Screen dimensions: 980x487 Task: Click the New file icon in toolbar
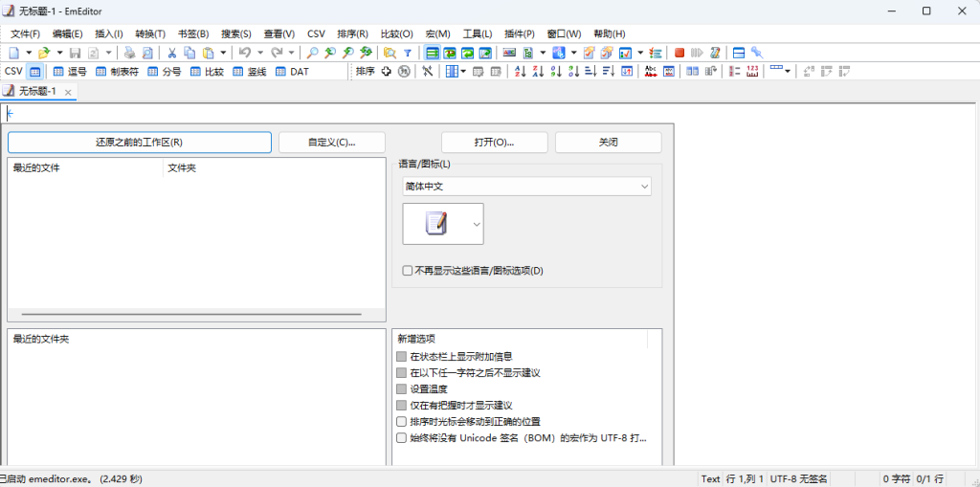coord(13,53)
